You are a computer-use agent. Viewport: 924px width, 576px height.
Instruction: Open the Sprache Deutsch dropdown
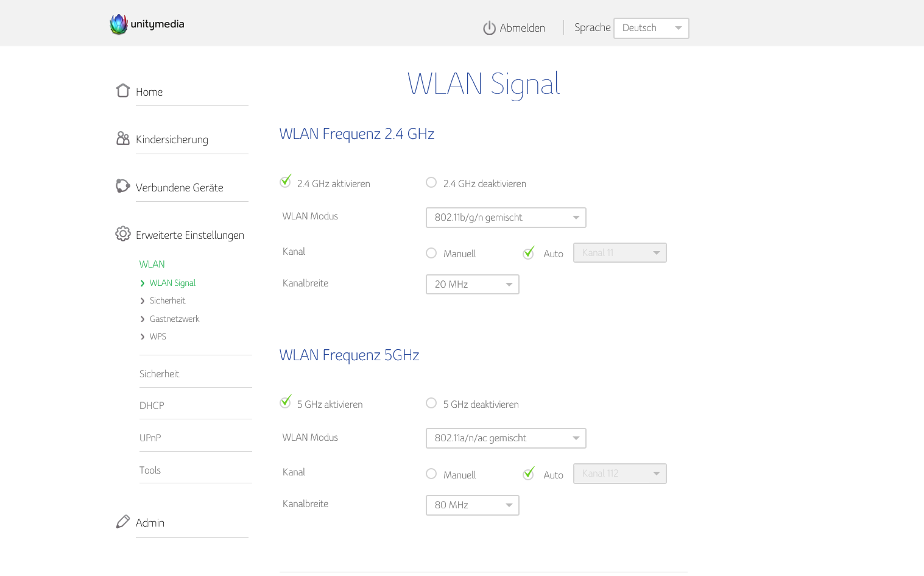[651, 28]
